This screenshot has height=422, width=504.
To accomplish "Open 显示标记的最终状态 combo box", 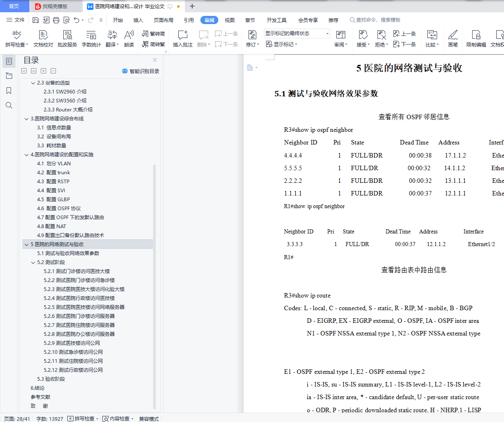I will [x=297, y=33].
